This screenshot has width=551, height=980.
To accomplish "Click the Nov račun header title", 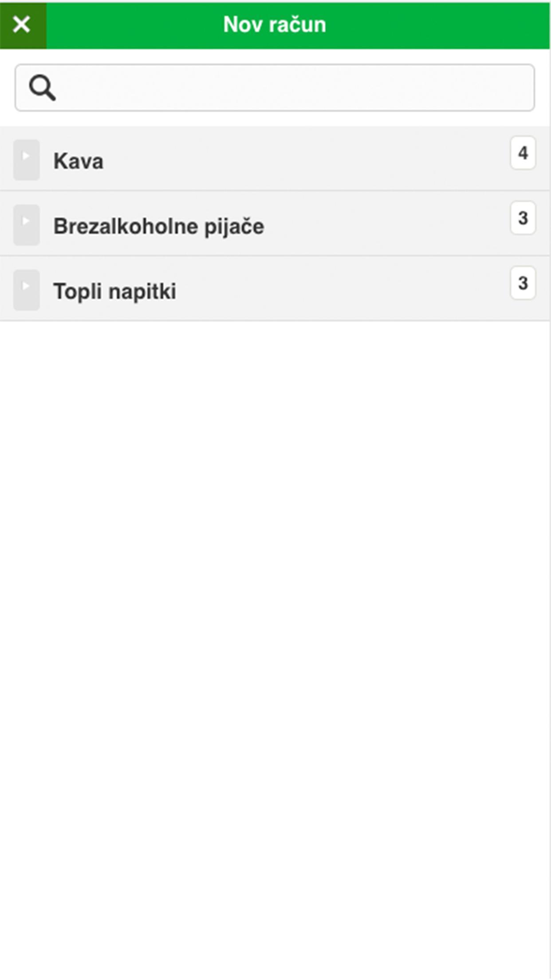I will pyautogui.click(x=275, y=25).
